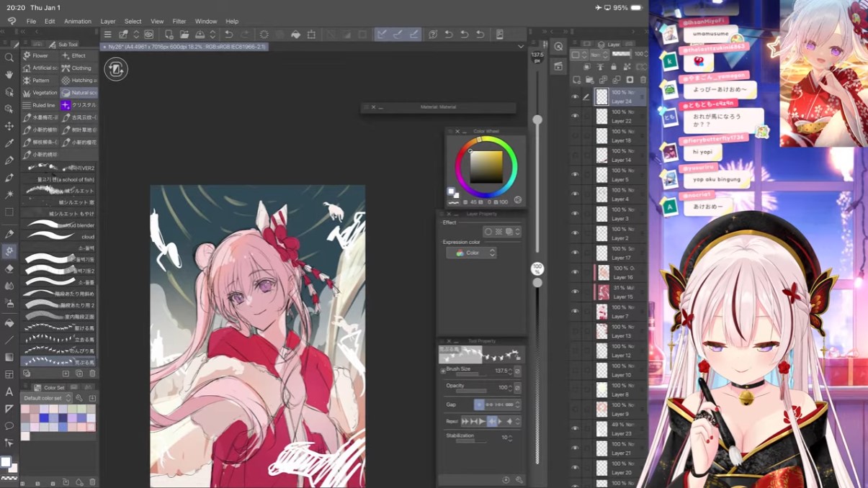Open the Animation menu
Screen dimensions: 868x488
[x=77, y=22]
